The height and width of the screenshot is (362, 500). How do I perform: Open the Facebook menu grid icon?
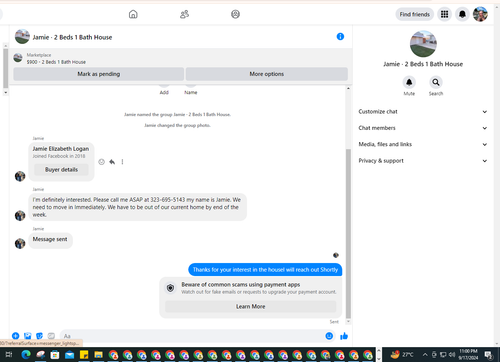tap(444, 14)
